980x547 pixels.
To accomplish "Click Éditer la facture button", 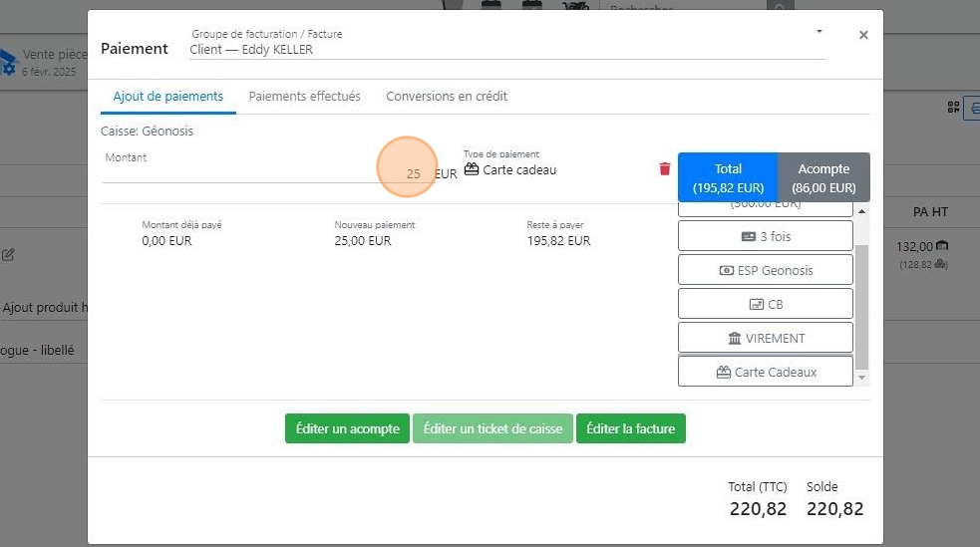I will coord(631,428).
